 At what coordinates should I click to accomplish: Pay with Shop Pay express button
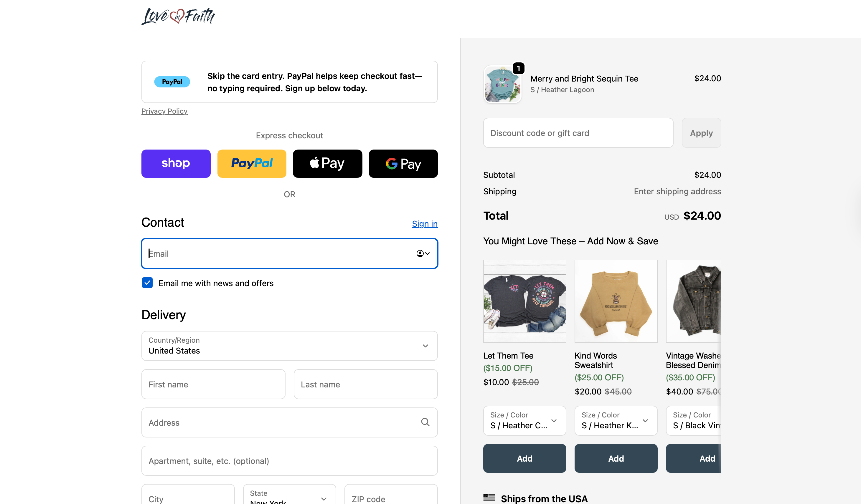[176, 164]
